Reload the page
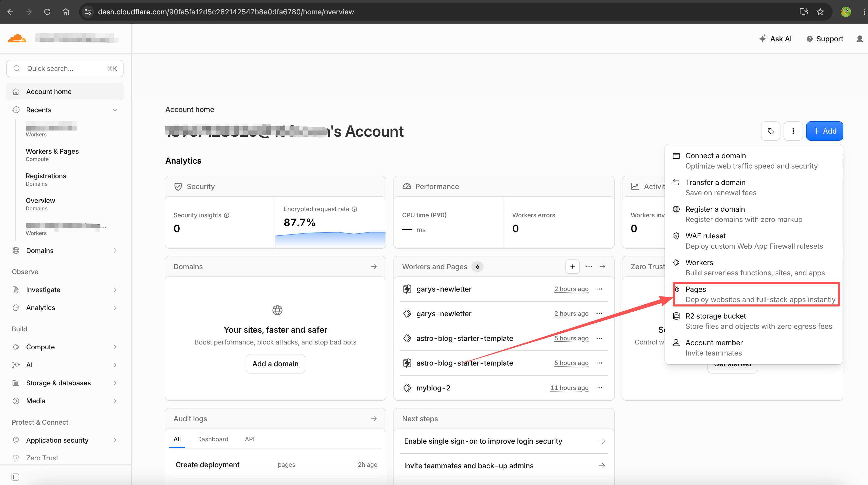The width and height of the screenshot is (868, 485). pos(47,12)
